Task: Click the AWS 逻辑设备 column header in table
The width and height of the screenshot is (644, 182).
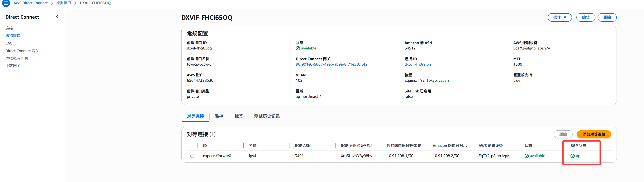Action: [x=490, y=146]
